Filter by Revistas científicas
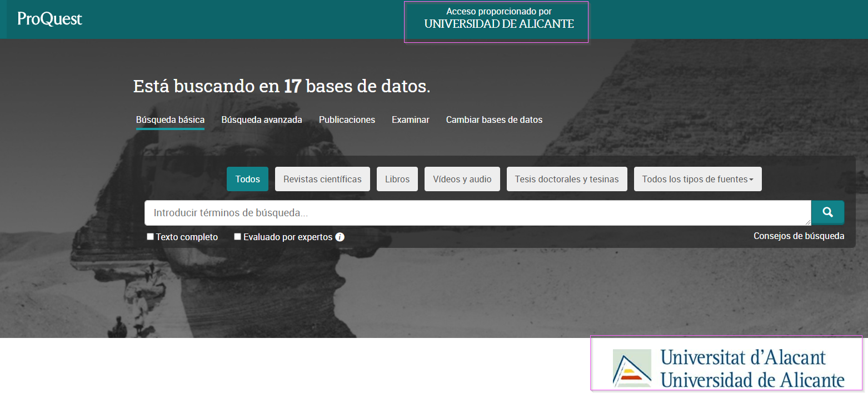 [322, 179]
